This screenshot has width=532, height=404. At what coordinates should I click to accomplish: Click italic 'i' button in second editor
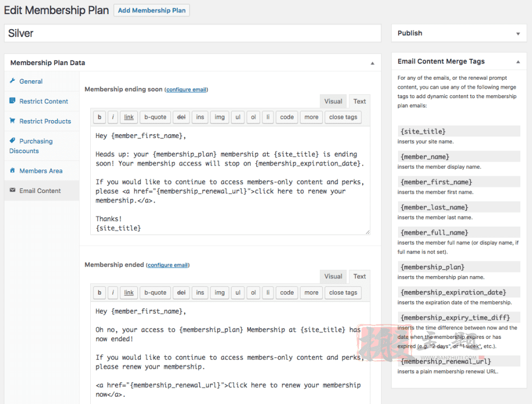(x=113, y=293)
